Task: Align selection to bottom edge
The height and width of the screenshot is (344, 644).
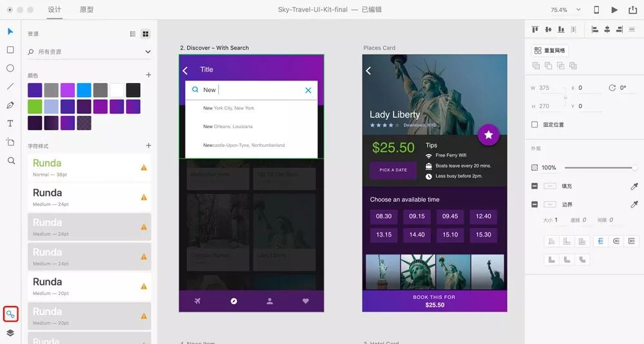Action: pos(561,29)
